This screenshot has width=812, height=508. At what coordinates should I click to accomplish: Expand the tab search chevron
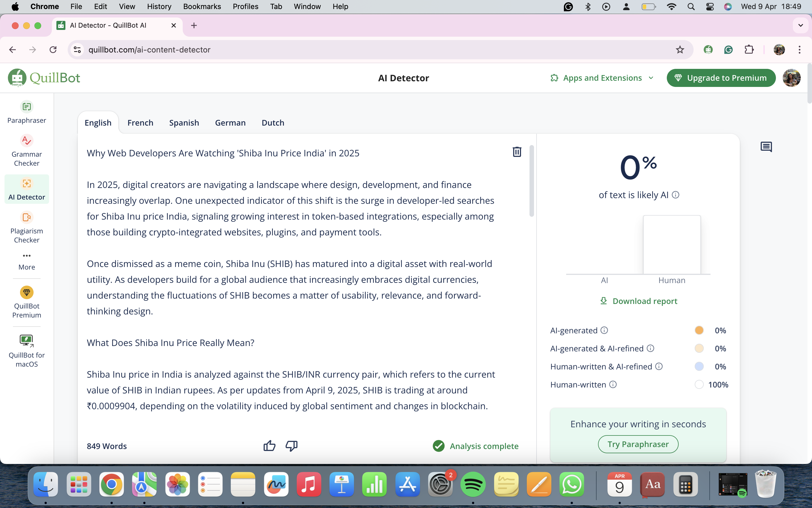pyautogui.click(x=801, y=25)
